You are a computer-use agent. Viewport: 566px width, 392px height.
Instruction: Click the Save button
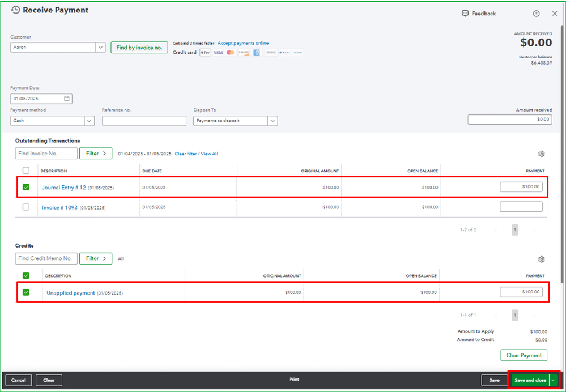494,380
